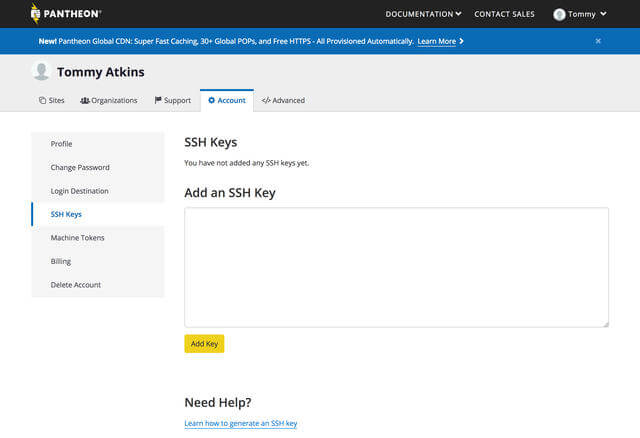Go to Login Destination settings
The image size is (640, 438).
click(x=79, y=191)
